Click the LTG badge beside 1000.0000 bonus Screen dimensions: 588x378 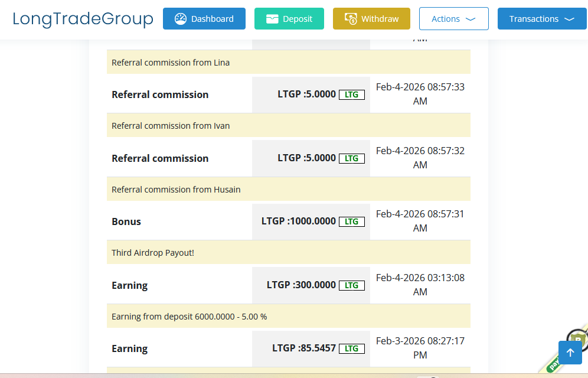(x=351, y=221)
